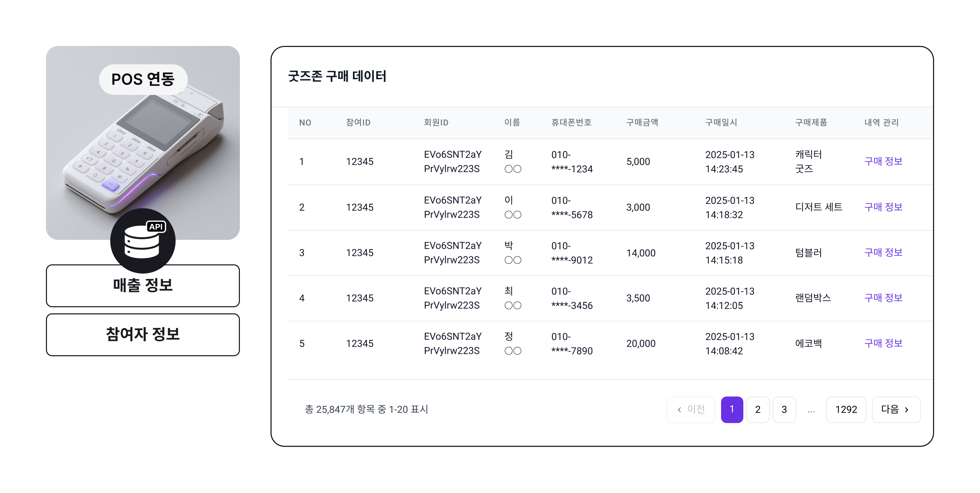
Task: Open 구매 정보 link for 에코백
Action: coord(883,343)
